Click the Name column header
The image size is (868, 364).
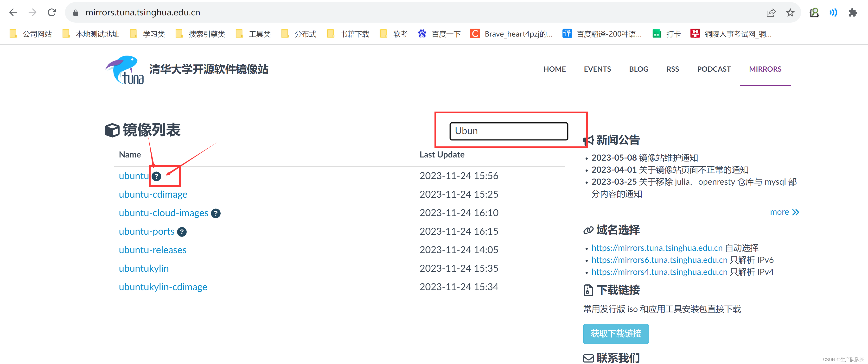pos(130,155)
